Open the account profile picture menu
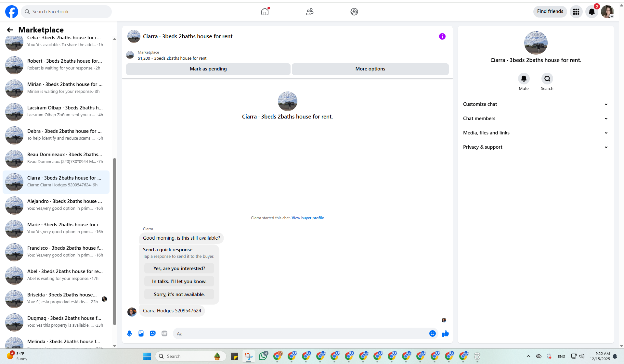This screenshot has width=624, height=364. (x=607, y=12)
